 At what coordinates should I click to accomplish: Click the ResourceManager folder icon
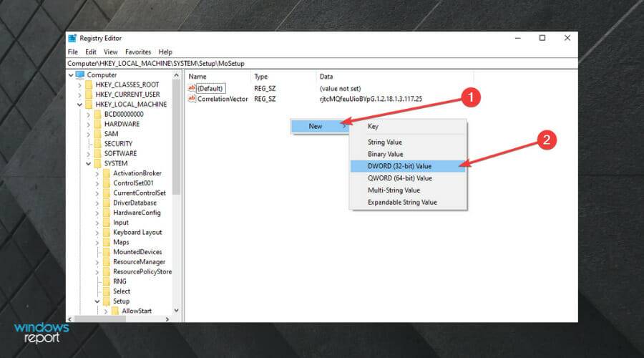[x=107, y=262]
